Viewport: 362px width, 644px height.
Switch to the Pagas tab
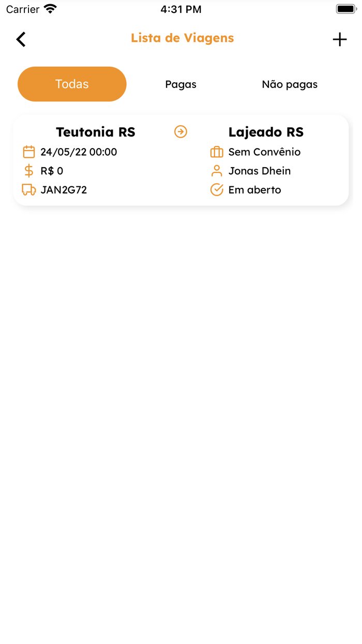180,84
